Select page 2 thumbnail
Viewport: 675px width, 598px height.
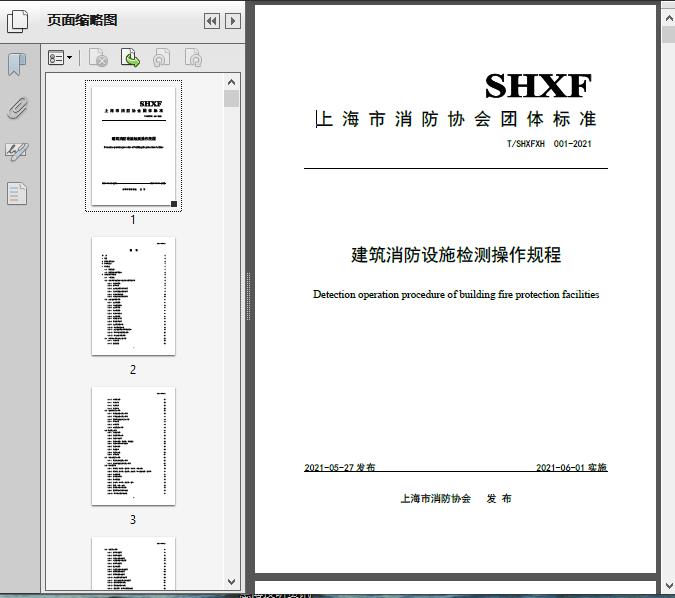point(133,296)
